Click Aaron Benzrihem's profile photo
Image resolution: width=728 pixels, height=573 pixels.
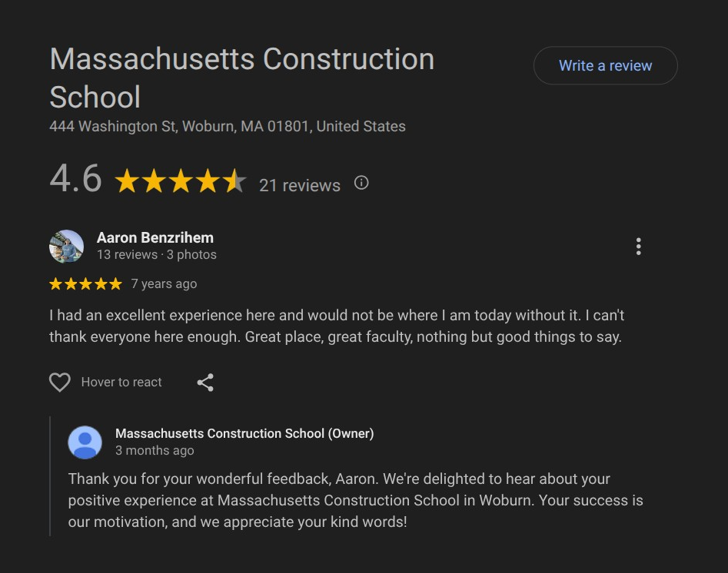[x=67, y=247]
